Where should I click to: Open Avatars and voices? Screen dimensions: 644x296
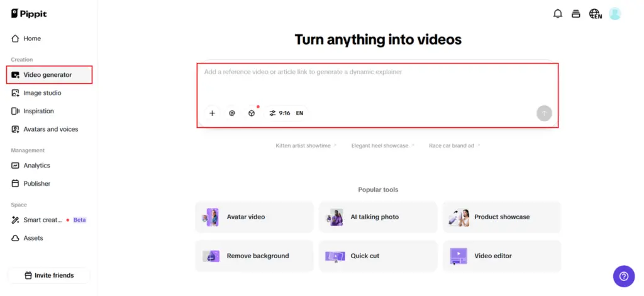49,129
